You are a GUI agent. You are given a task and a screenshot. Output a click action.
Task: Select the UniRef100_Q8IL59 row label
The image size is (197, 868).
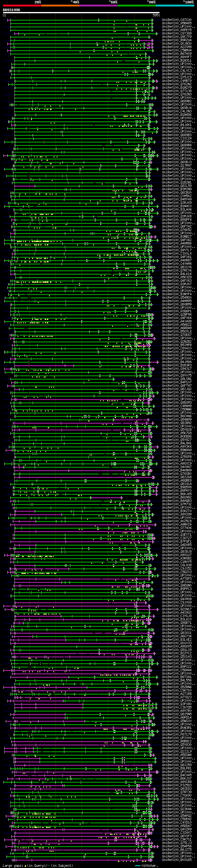pyautogui.click(x=177, y=186)
